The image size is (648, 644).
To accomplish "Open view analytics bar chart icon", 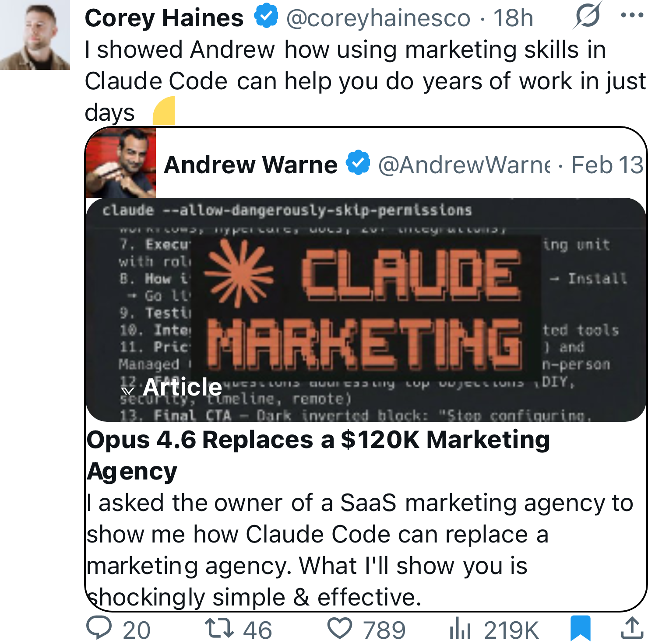I will pyautogui.click(x=460, y=628).
